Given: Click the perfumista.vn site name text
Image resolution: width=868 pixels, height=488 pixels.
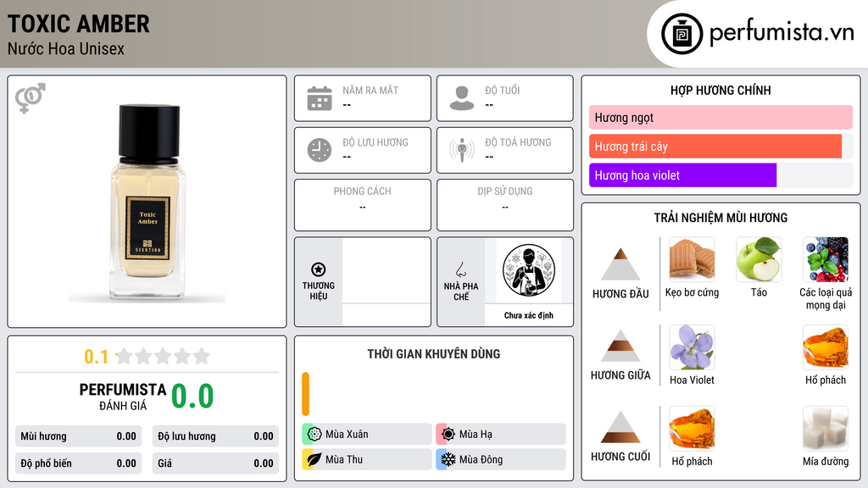Looking at the screenshot, I should tap(782, 32).
